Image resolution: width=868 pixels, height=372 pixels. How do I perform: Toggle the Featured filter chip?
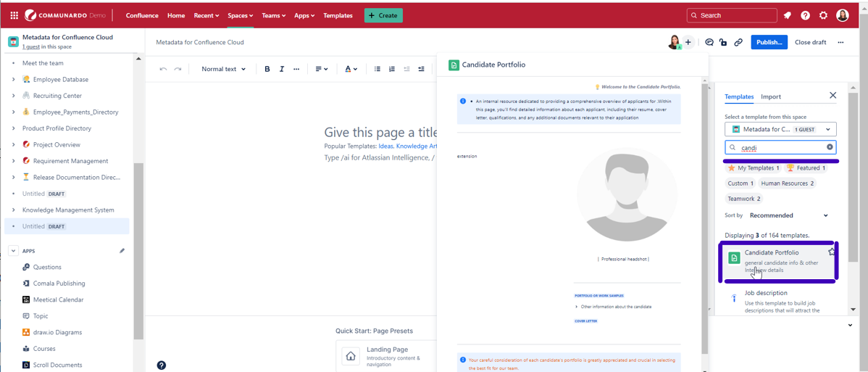pos(806,168)
